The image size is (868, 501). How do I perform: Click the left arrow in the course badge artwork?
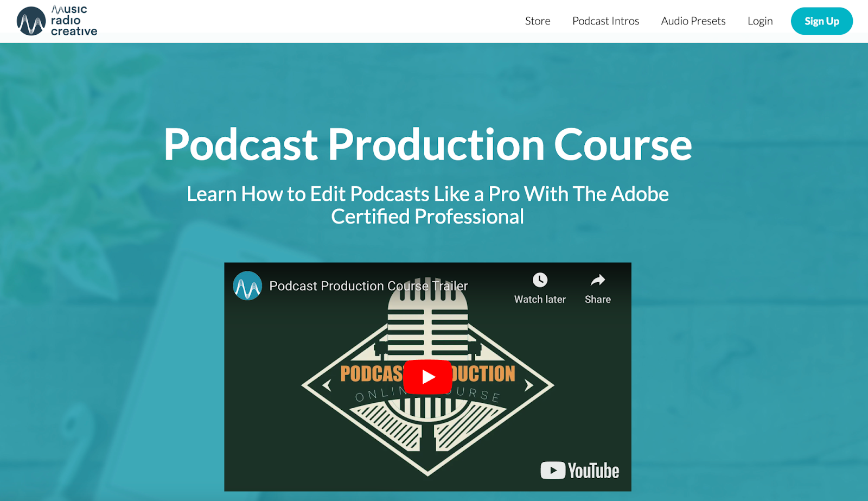click(326, 385)
